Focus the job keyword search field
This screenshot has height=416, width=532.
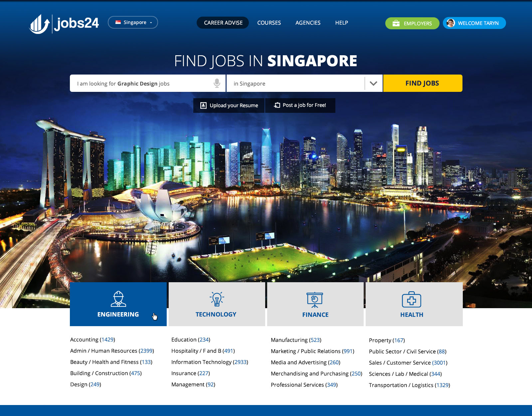point(148,83)
